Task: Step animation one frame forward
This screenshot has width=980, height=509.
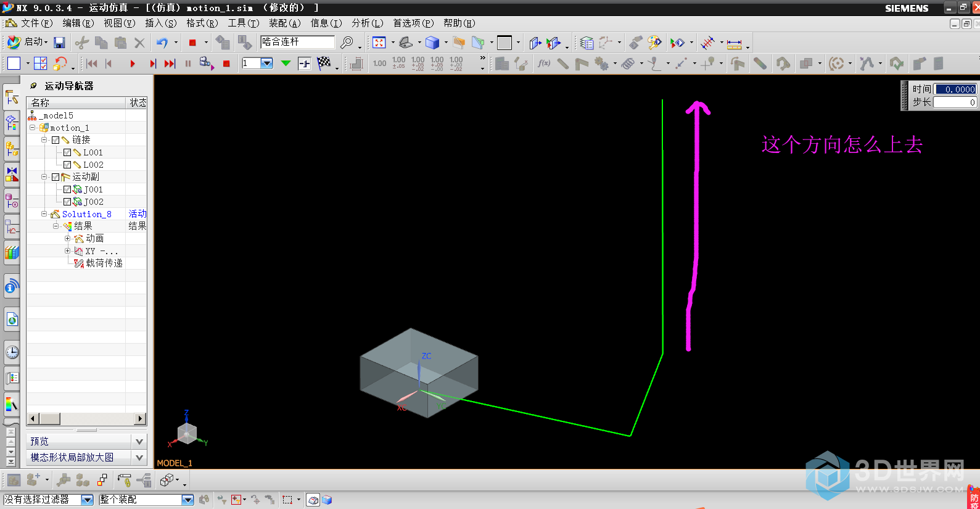Action: (x=152, y=64)
